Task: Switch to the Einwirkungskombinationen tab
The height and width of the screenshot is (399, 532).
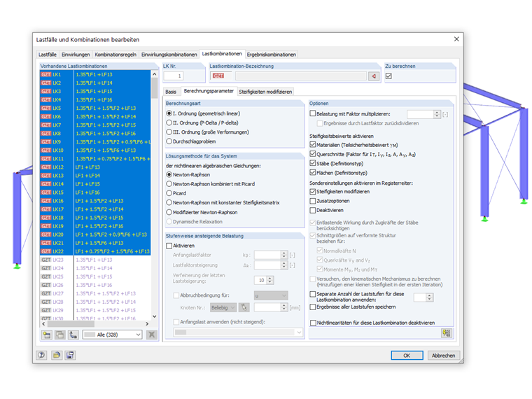Action: tap(169, 55)
